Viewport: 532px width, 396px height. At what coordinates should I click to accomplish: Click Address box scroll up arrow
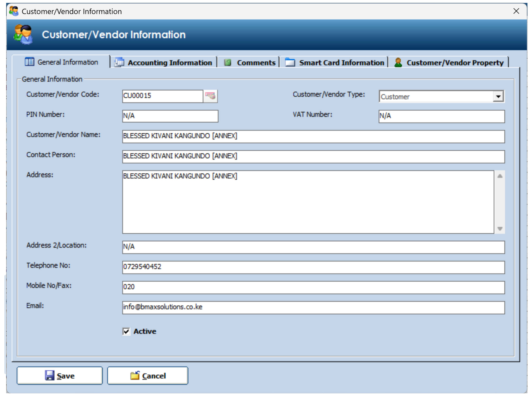coord(500,176)
